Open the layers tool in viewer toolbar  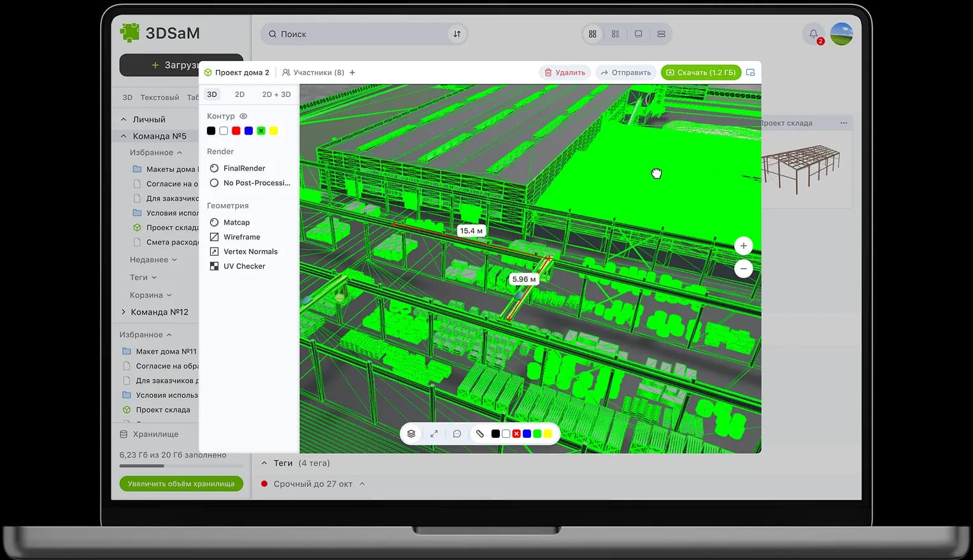(x=411, y=434)
